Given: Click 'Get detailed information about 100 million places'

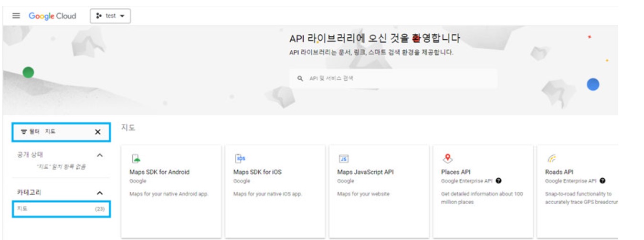Looking at the screenshot, I should click(x=482, y=198).
